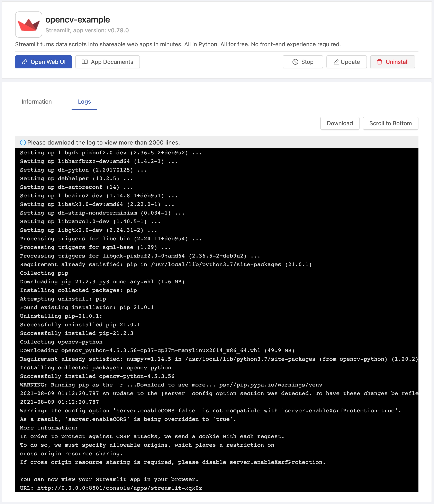
Task: Click 'Warning: the config option' log line
Action: pos(210,411)
